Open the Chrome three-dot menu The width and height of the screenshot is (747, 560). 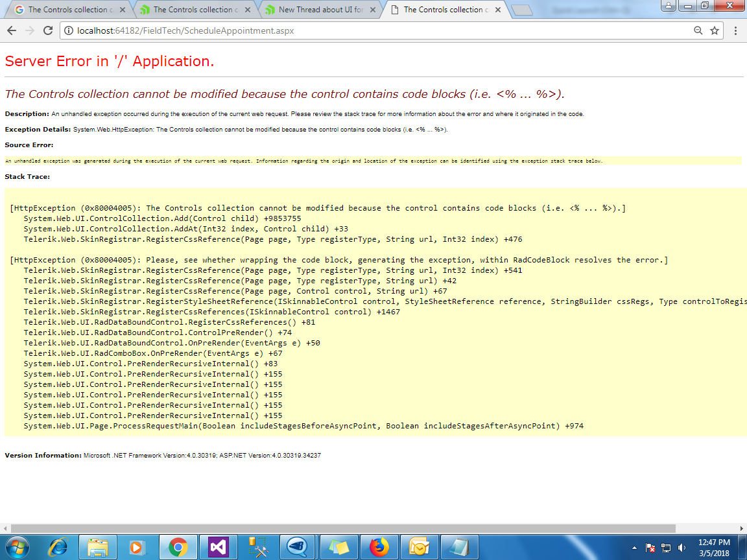pos(735,30)
